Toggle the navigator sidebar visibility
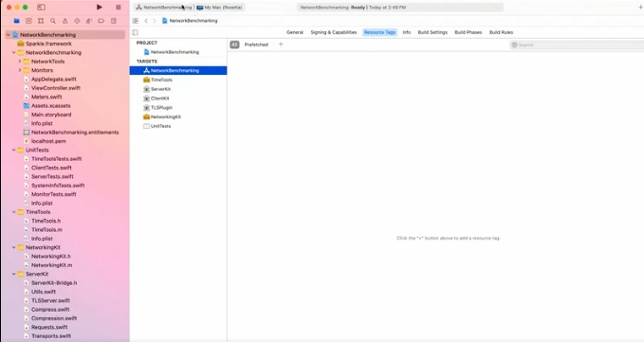This screenshot has width=644, height=342. pos(41,7)
